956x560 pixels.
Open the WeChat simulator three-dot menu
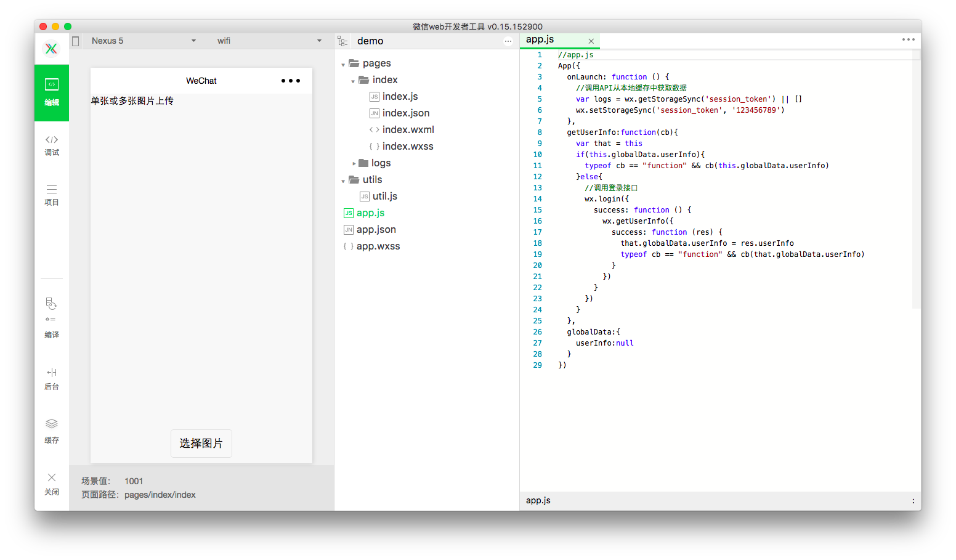click(290, 81)
